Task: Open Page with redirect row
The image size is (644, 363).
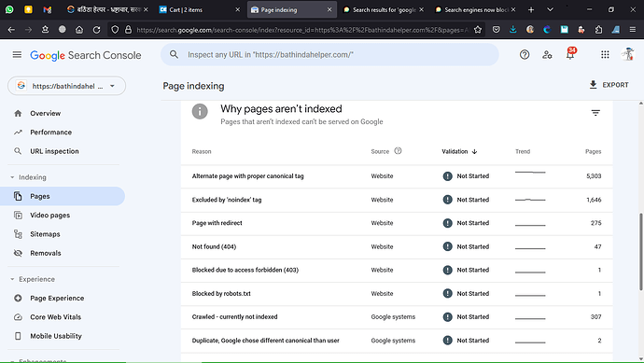Action: coord(397,223)
